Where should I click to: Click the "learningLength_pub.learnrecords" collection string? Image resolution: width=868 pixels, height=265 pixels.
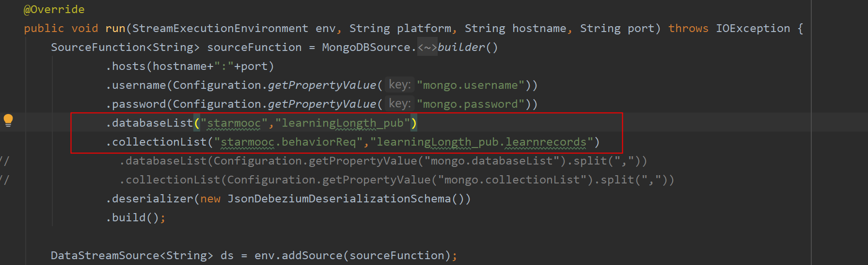pos(481,142)
